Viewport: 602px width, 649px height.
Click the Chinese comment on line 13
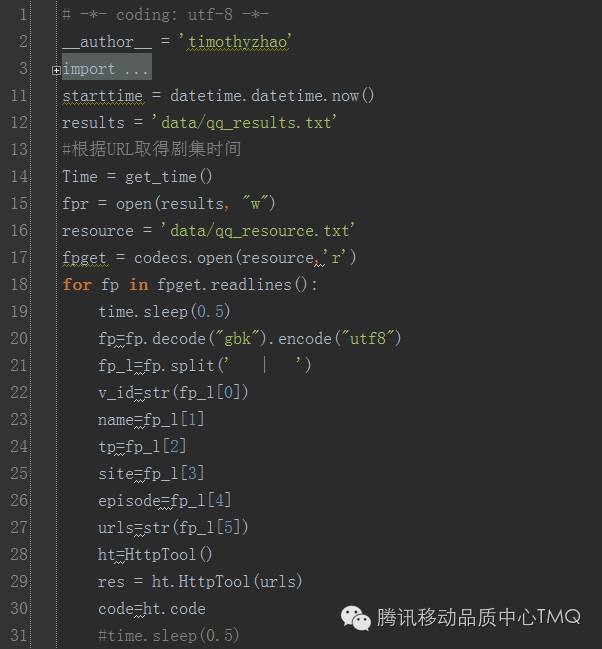[152, 149]
